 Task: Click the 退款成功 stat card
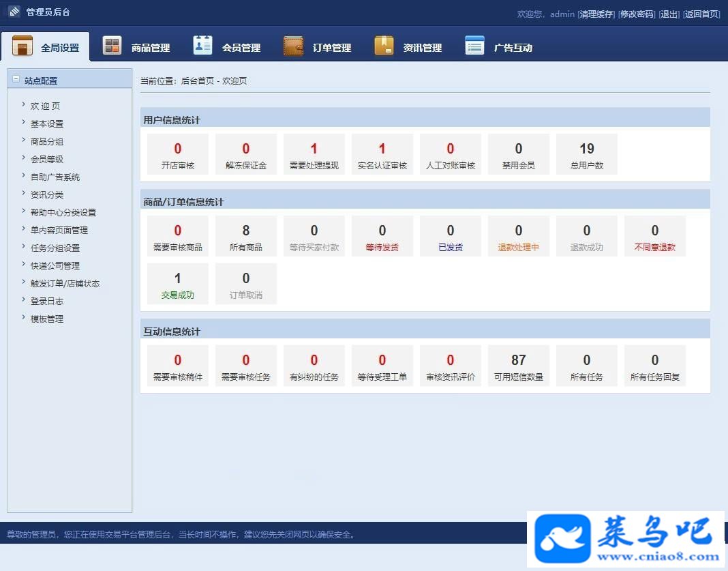(587, 236)
